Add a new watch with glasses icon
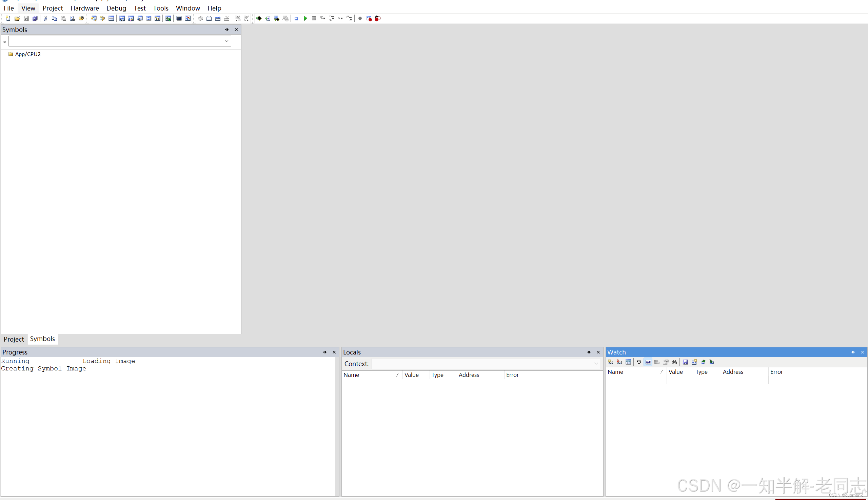Image resolution: width=868 pixels, height=500 pixels. pyautogui.click(x=611, y=362)
